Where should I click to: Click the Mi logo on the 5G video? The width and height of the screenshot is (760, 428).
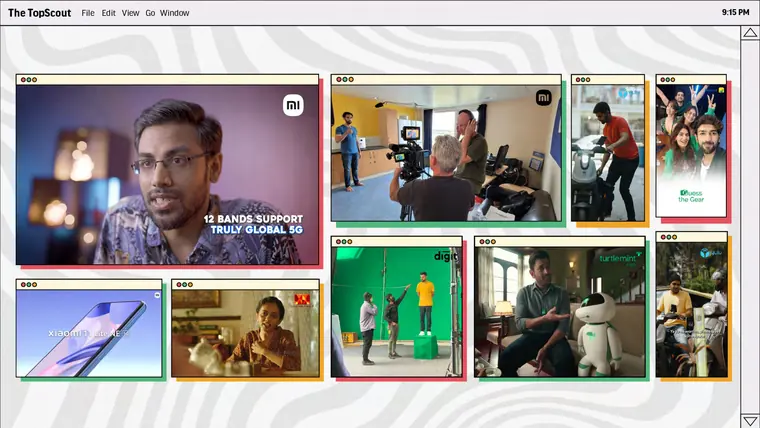pyautogui.click(x=293, y=105)
